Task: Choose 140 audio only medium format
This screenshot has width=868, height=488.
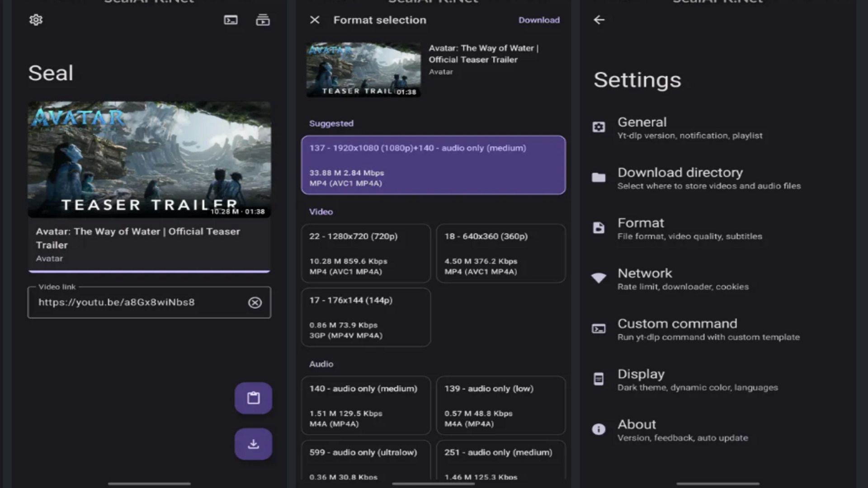Action: coord(366,405)
